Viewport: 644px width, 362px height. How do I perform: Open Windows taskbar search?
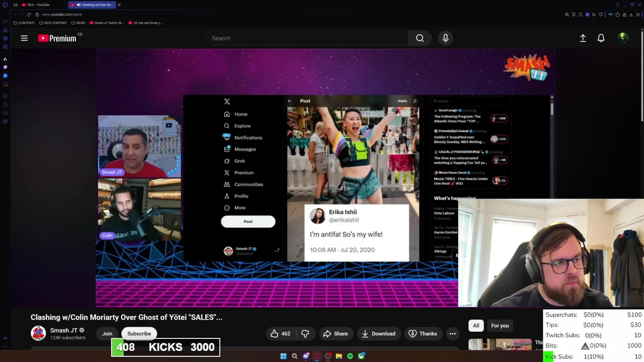coord(294,356)
